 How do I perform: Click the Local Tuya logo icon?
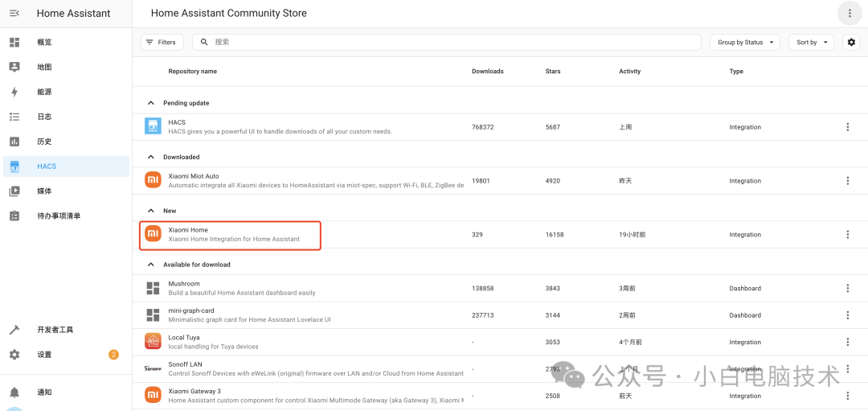click(153, 341)
